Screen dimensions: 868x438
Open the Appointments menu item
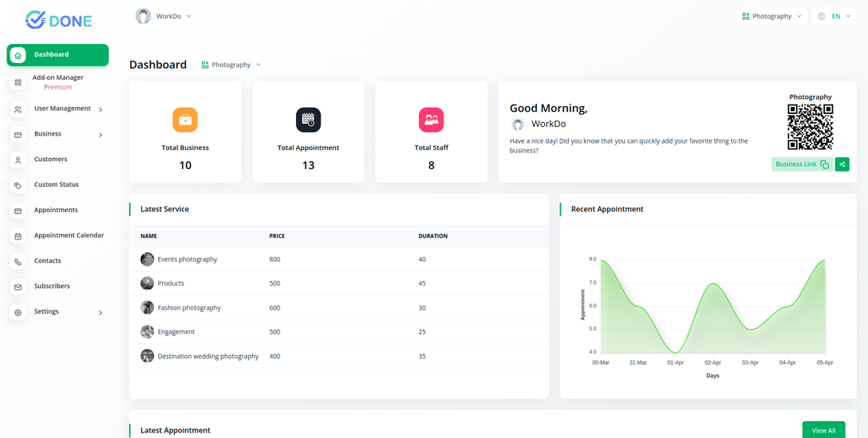pyautogui.click(x=57, y=211)
